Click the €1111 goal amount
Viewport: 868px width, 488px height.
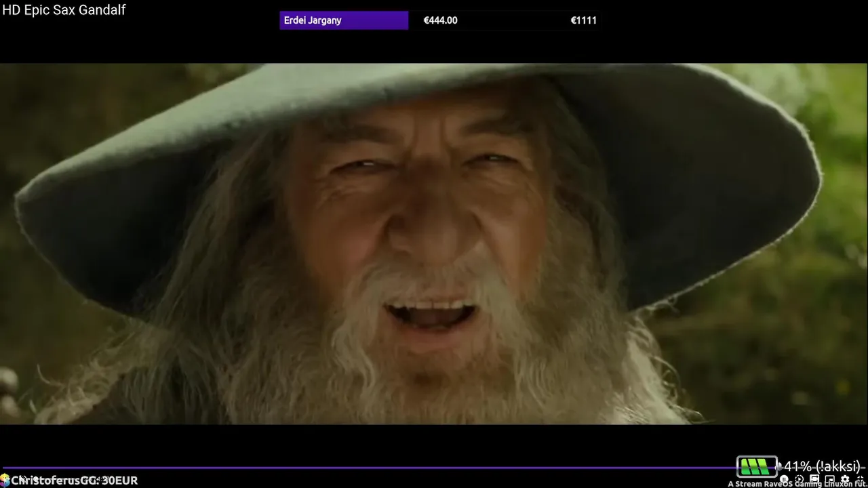(583, 20)
